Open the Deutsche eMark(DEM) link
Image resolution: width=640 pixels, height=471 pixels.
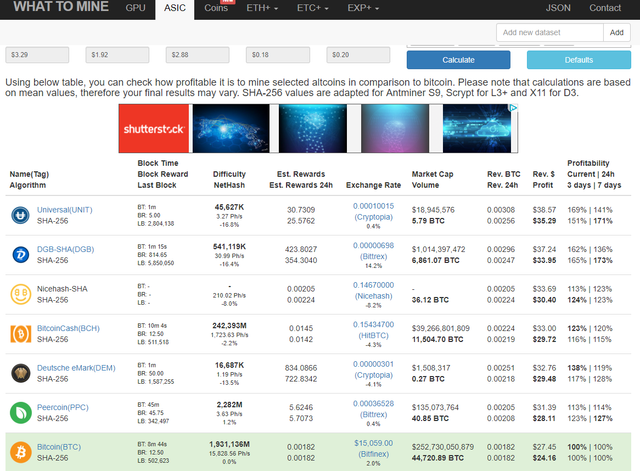(76, 368)
